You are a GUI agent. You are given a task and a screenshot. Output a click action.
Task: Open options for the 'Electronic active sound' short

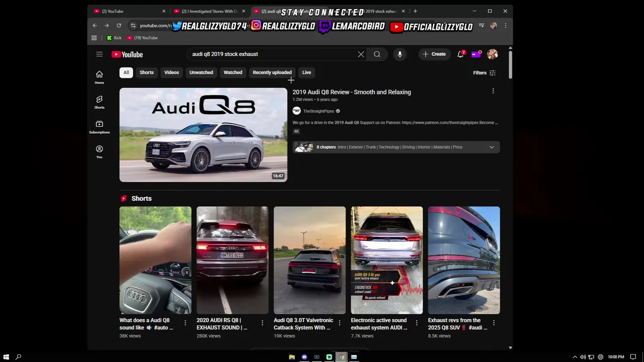pyautogui.click(x=417, y=323)
